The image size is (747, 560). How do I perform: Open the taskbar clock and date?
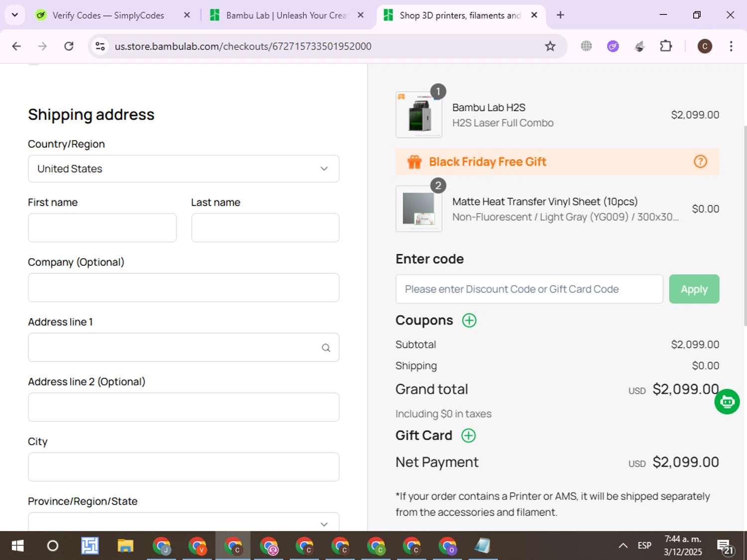683,546
